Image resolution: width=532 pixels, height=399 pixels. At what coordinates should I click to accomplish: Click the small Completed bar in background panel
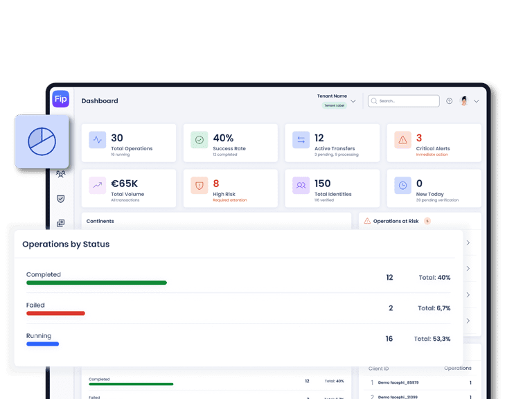coord(131,384)
